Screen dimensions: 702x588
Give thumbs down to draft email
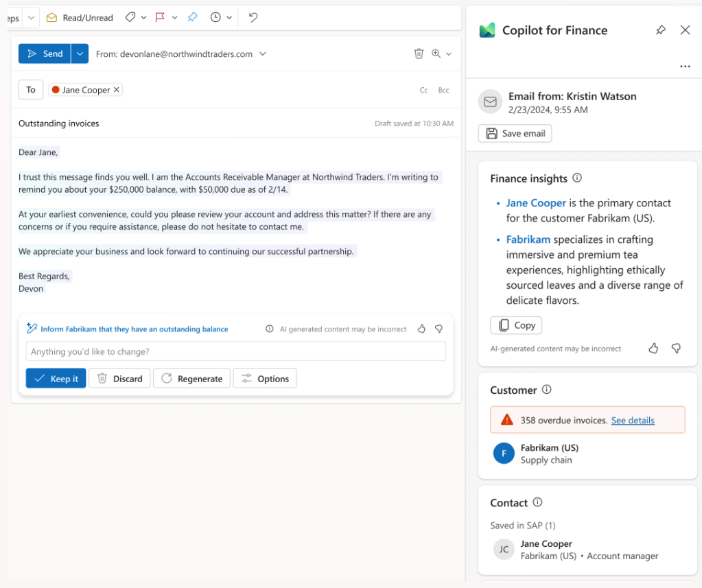coord(438,329)
